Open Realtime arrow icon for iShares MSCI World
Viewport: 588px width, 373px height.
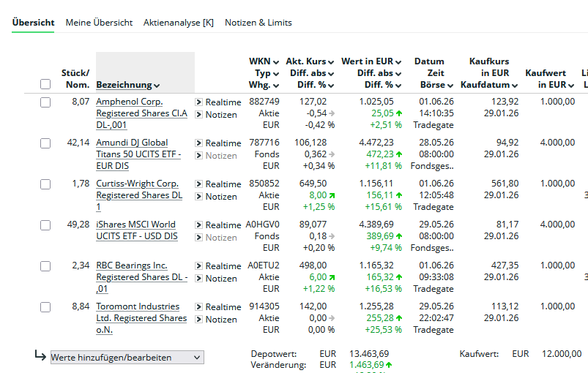point(198,225)
